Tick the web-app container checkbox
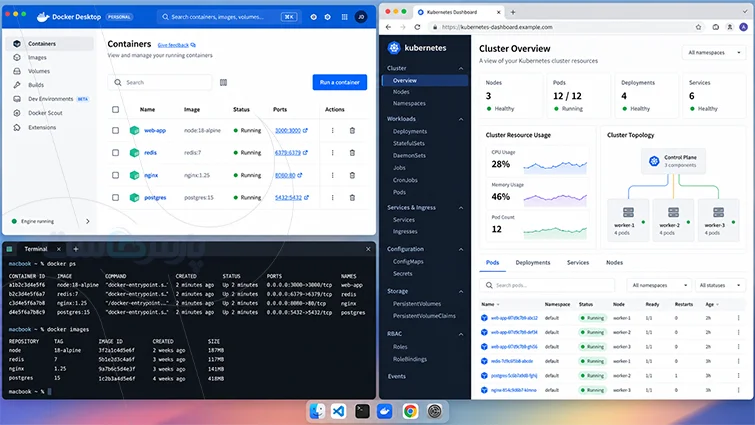Image resolution: width=755 pixels, height=425 pixels. (x=116, y=130)
